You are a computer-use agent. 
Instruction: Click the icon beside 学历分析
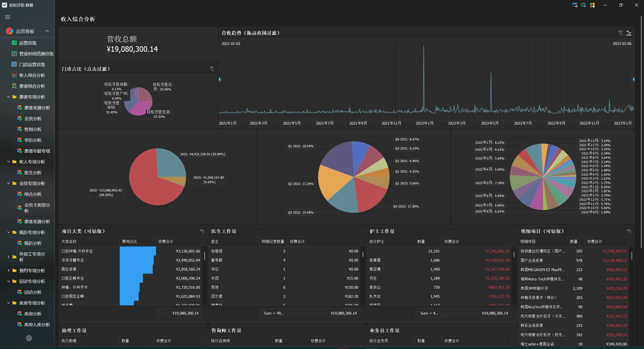pos(19,140)
